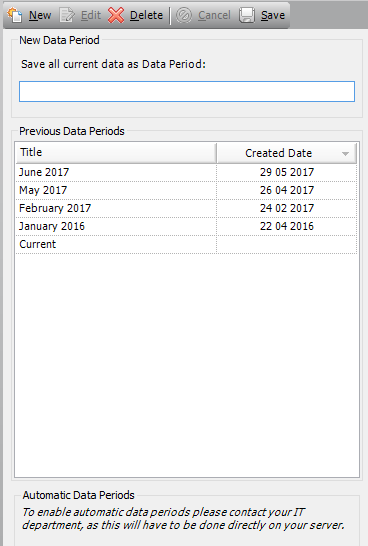Image resolution: width=368 pixels, height=546 pixels.
Task: Click the Save toolbar label
Action: click(273, 15)
